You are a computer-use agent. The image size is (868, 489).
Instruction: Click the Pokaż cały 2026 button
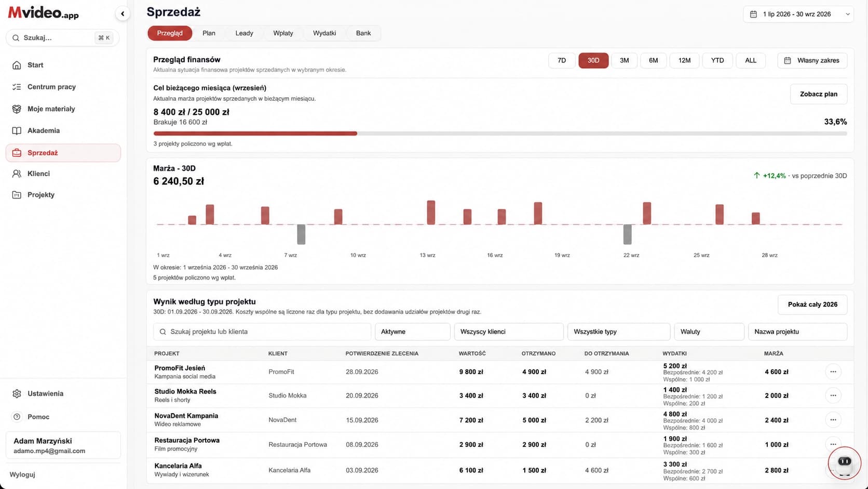pyautogui.click(x=812, y=305)
